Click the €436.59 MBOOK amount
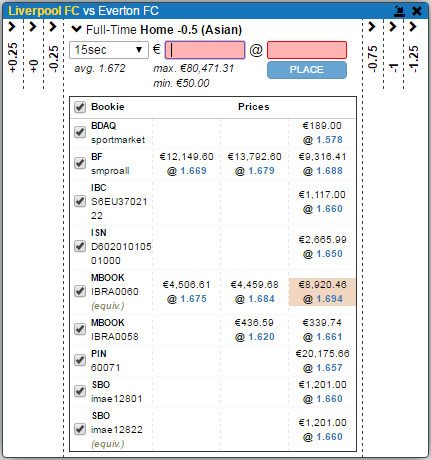This screenshot has height=460, width=431. point(254,323)
